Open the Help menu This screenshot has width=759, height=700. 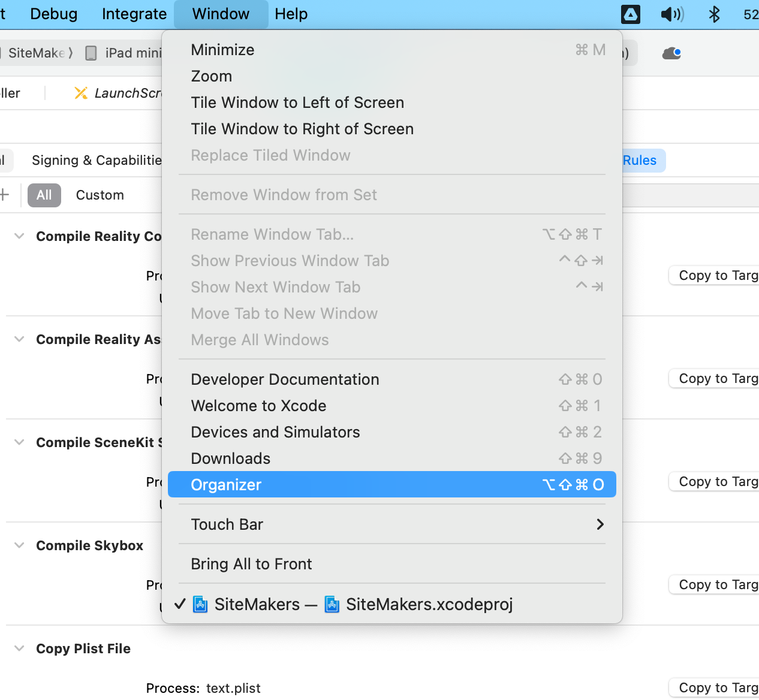[x=291, y=14]
